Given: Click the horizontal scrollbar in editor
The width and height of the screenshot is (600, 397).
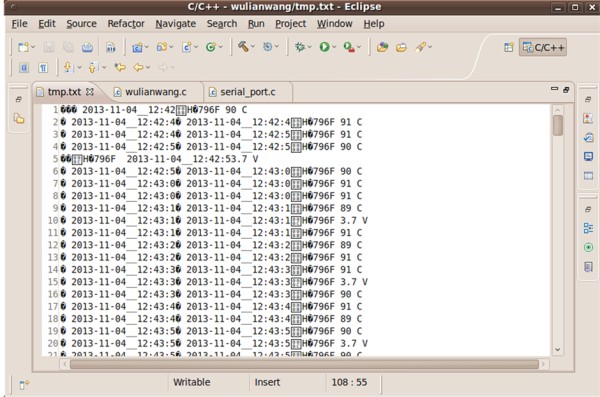Looking at the screenshot, I should 304,364.
